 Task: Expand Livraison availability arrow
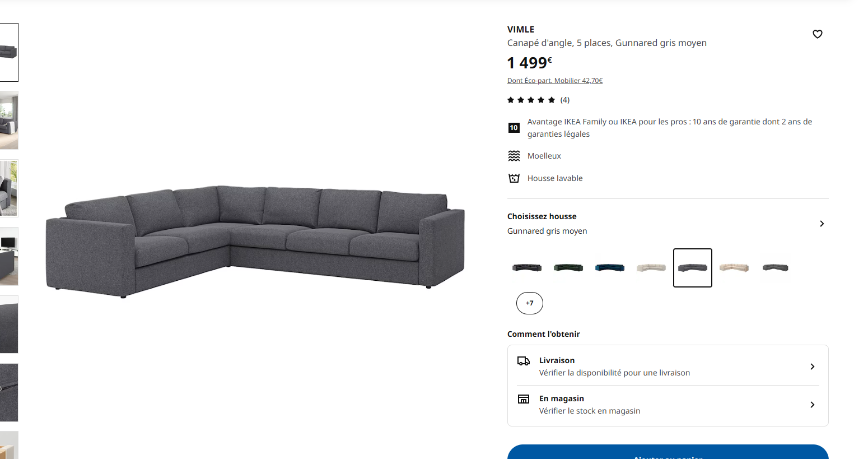[x=812, y=367]
